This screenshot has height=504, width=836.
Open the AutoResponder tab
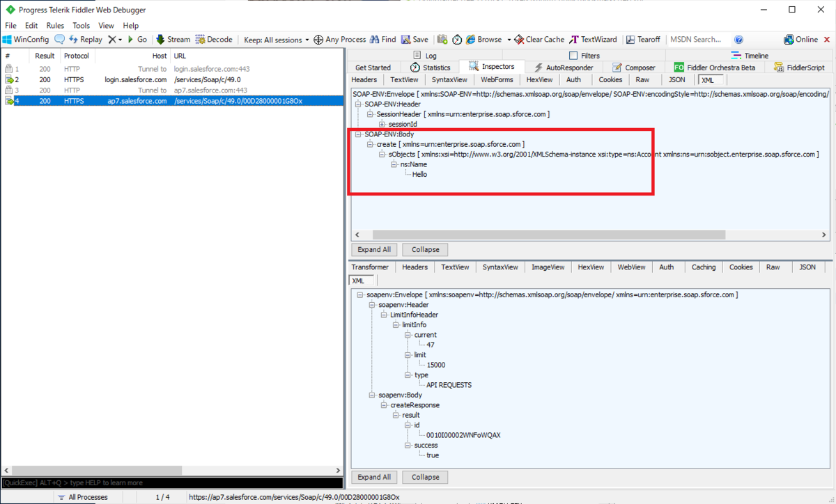tap(564, 68)
